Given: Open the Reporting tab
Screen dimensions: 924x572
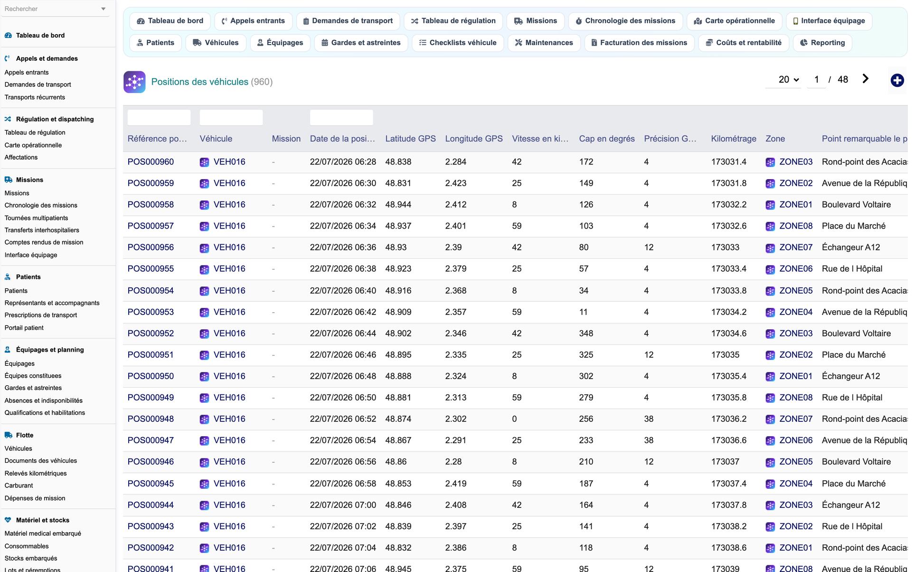Looking at the screenshot, I should pyautogui.click(x=822, y=43).
